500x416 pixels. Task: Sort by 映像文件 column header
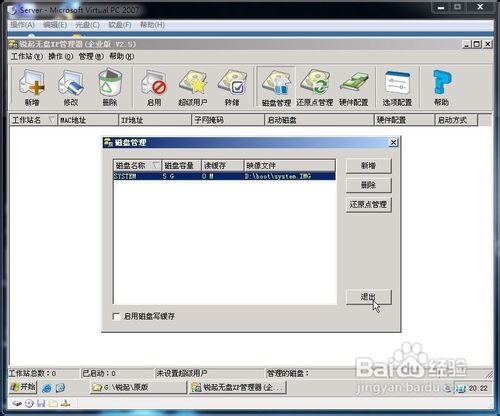coord(290,165)
